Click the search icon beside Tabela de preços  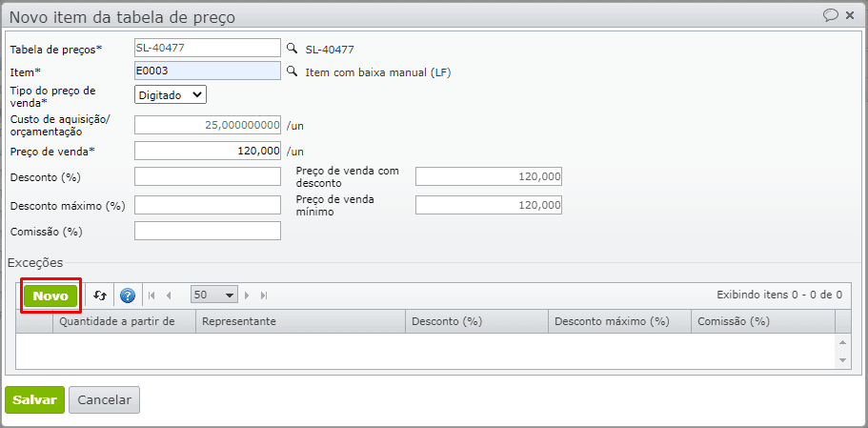293,48
